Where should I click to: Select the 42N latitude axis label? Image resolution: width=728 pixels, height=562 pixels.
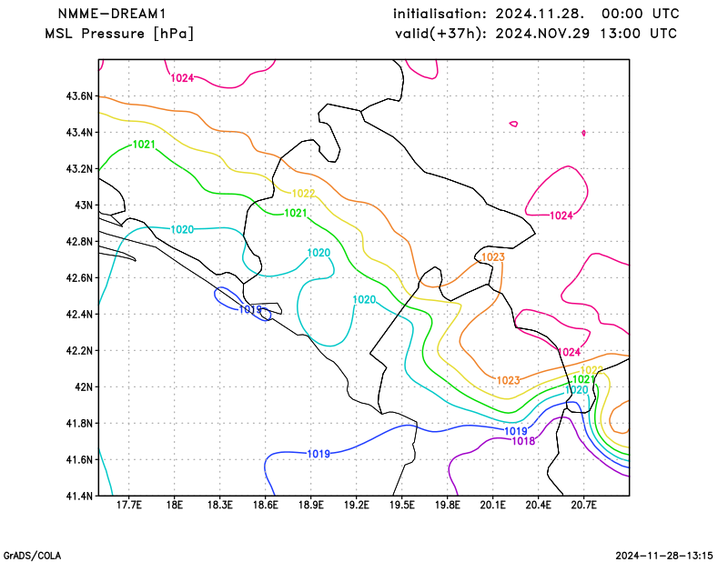[84, 387]
